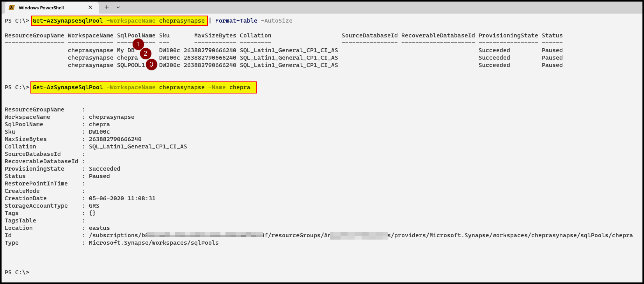Click the Sku label in detail list
Screen dimensions: 644x284
tap(10, 132)
